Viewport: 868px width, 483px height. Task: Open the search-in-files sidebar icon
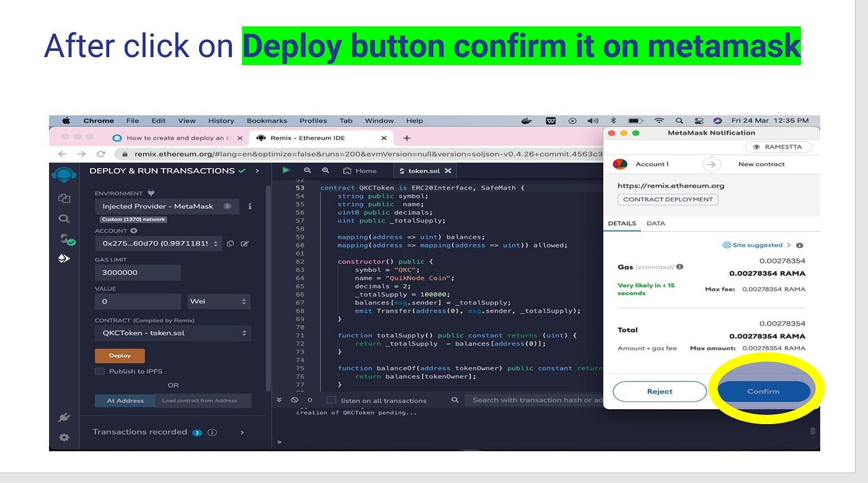(64, 218)
